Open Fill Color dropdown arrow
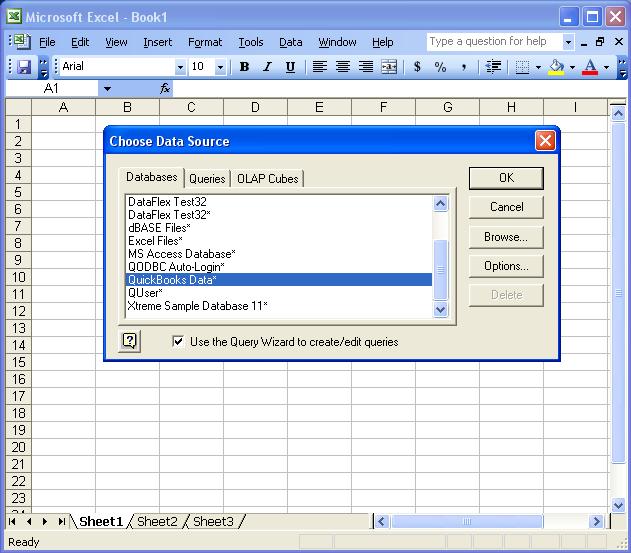 tap(572, 67)
